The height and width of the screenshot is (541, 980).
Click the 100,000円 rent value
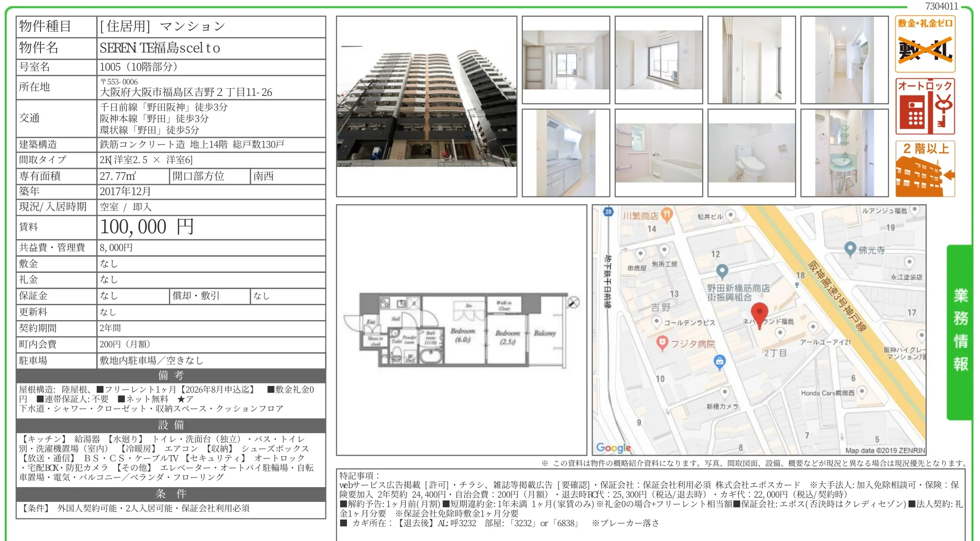pyautogui.click(x=147, y=227)
